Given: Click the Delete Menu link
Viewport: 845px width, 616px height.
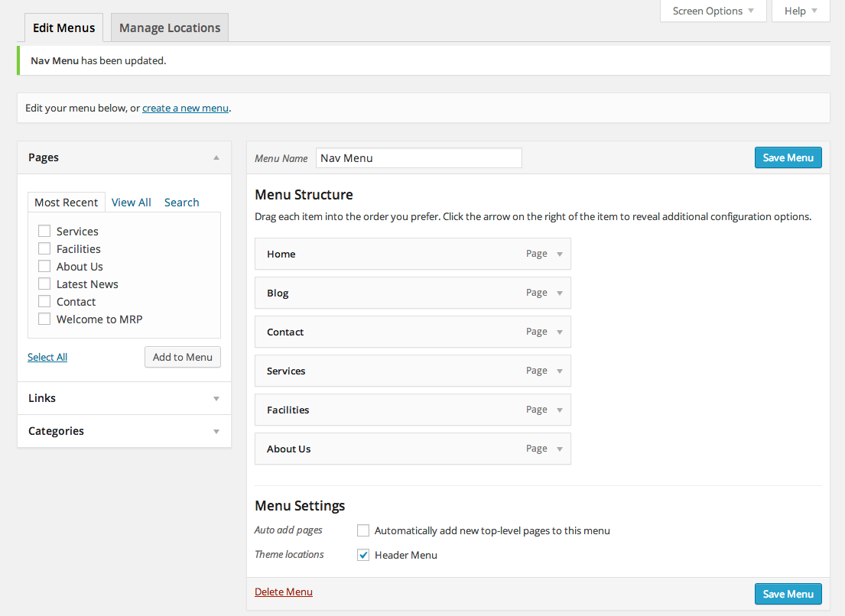Looking at the screenshot, I should [x=284, y=592].
